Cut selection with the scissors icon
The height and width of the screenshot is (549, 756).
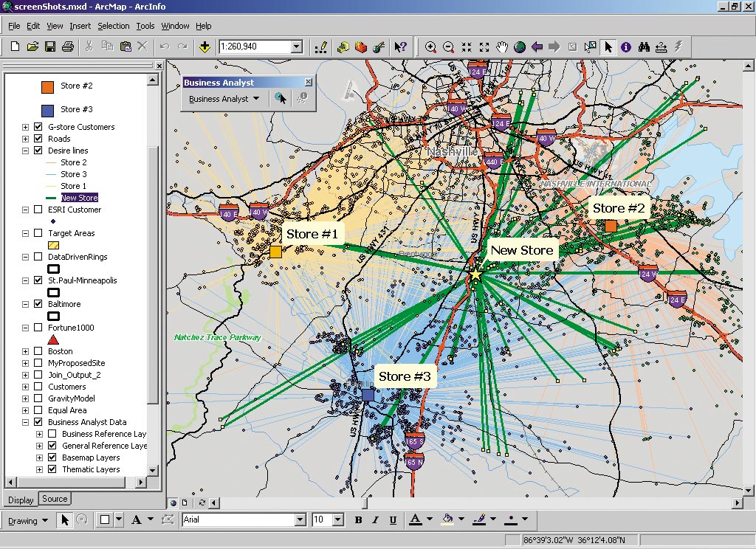tap(89, 46)
